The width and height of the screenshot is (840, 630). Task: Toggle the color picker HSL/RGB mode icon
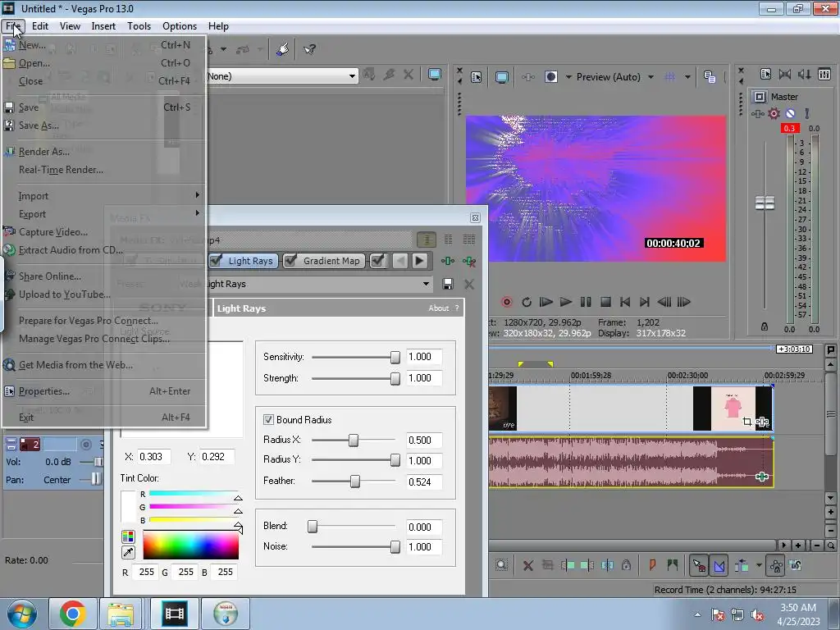point(128,536)
